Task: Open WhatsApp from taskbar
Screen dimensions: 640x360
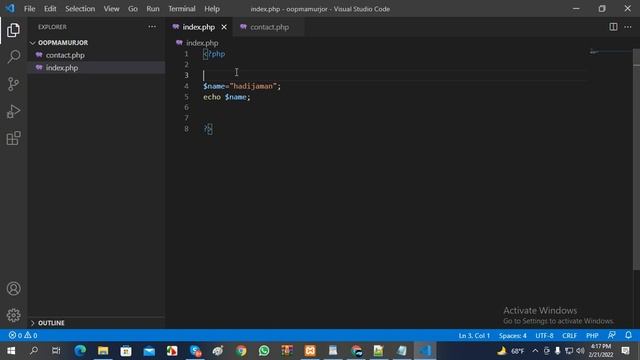Action: 264,351
